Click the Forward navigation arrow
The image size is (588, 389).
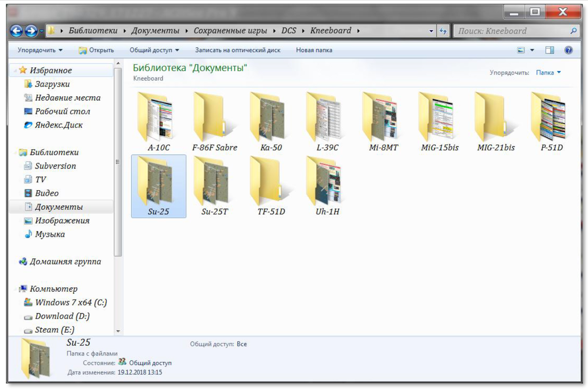31,31
